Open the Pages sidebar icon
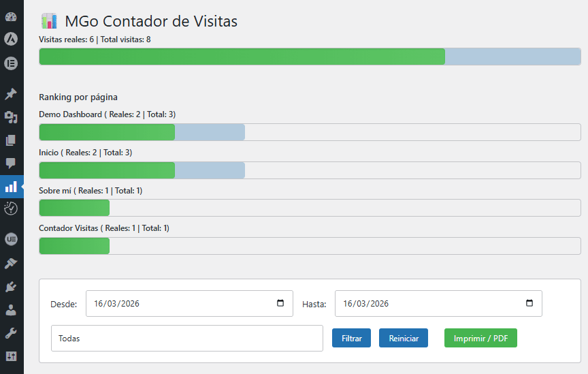The image size is (588, 374). coord(11,140)
